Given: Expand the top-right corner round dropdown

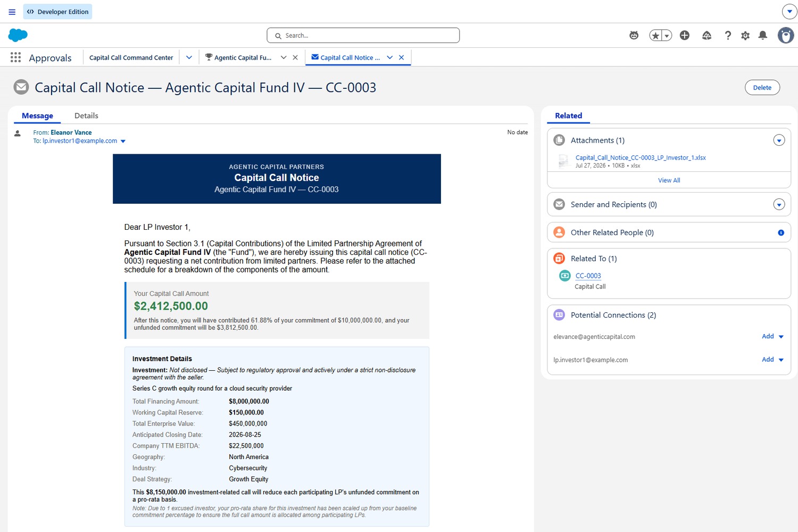Looking at the screenshot, I should tap(789, 11).
